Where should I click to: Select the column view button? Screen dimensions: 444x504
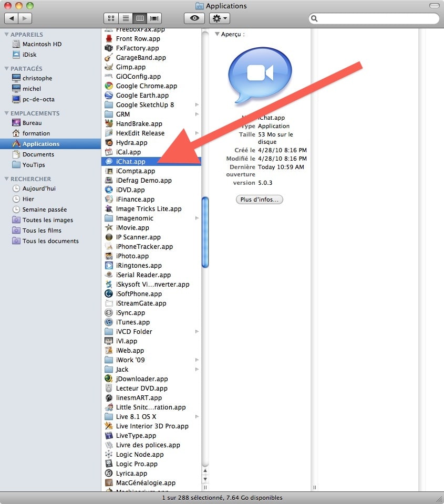pos(140,18)
